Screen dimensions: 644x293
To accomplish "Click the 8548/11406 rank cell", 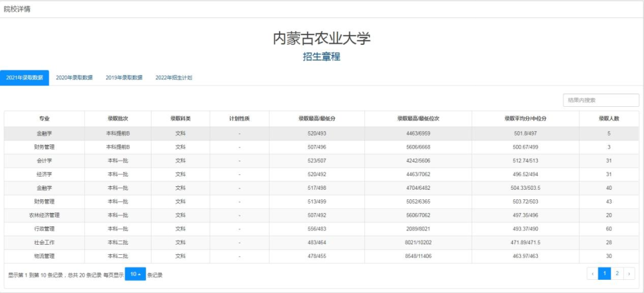I will [x=418, y=256].
